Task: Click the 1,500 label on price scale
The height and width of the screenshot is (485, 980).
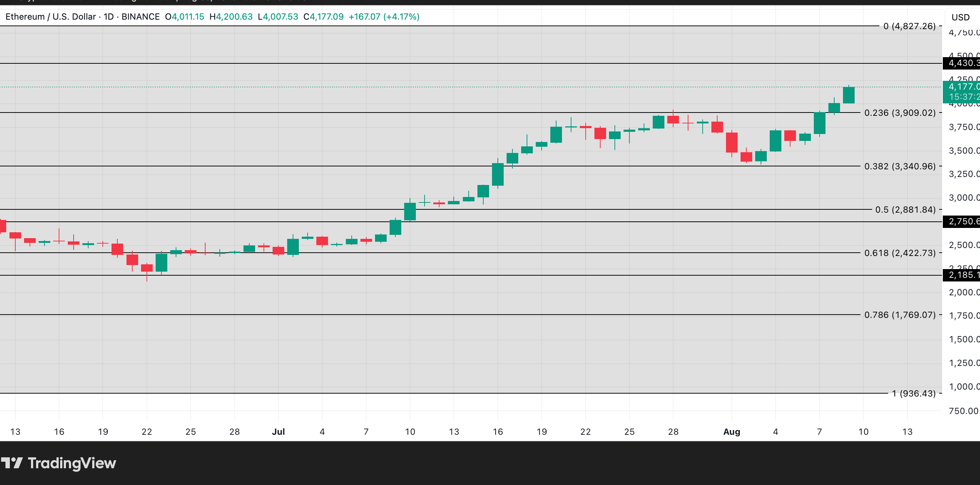Action: [x=964, y=339]
